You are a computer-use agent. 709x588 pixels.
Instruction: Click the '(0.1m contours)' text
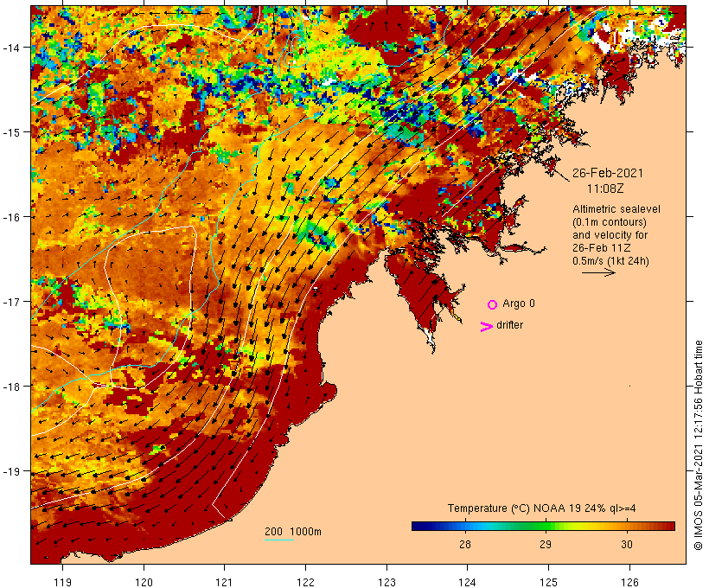pyautogui.click(x=609, y=222)
